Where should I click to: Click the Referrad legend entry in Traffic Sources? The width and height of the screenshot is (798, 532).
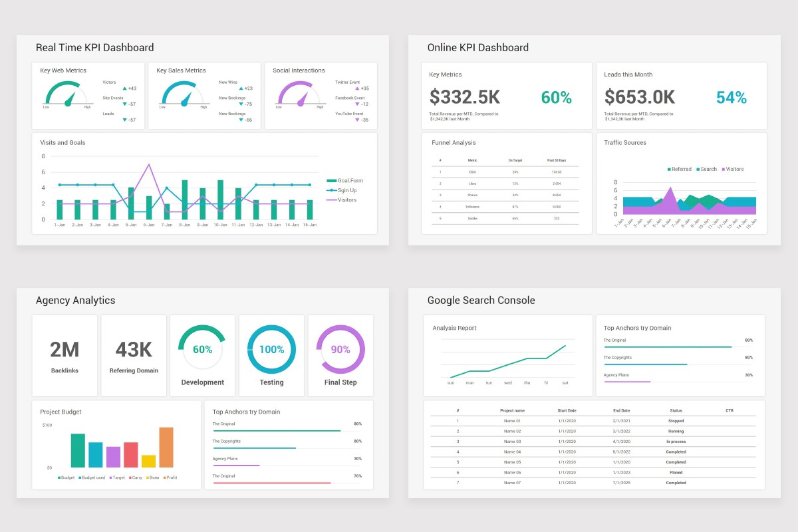679,169
